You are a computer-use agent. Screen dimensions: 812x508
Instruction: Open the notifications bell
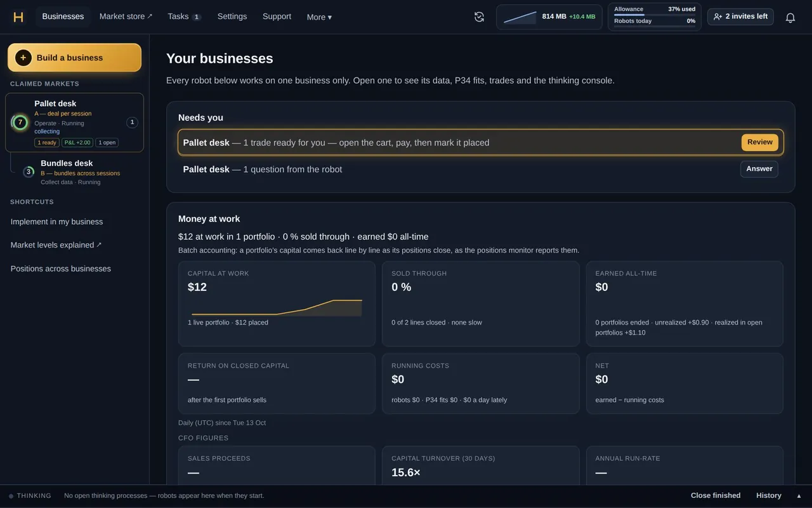(x=790, y=18)
